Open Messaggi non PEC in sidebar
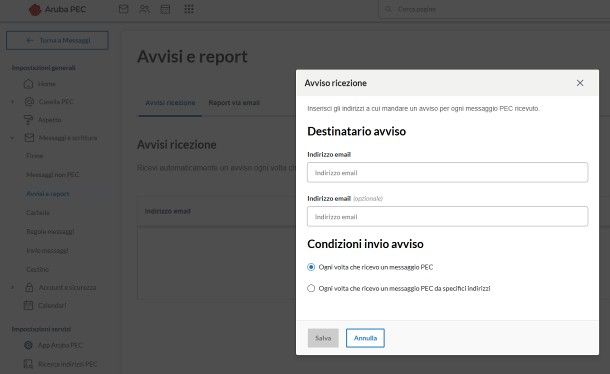This screenshot has height=374, width=610. pos(53,175)
